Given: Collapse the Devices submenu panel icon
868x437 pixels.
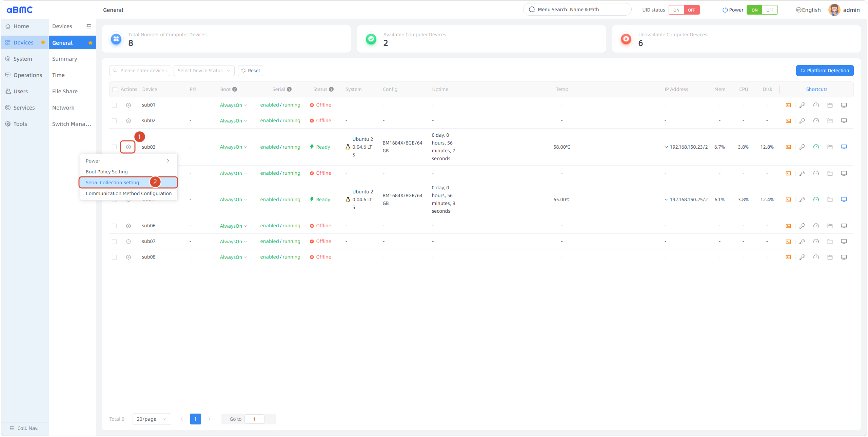Looking at the screenshot, I should click(89, 26).
